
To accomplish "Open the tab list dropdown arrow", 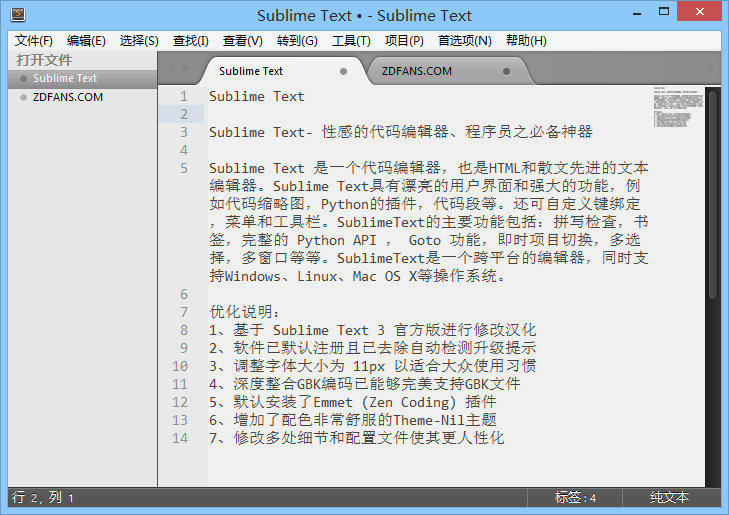I will click(709, 69).
